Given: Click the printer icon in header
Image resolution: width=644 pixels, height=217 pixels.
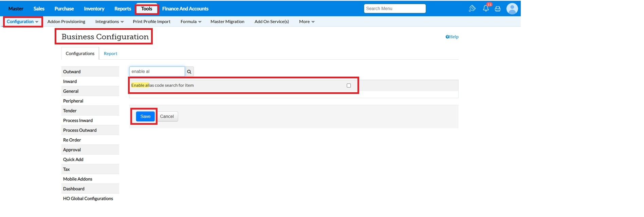Looking at the screenshot, I should 498,9.
